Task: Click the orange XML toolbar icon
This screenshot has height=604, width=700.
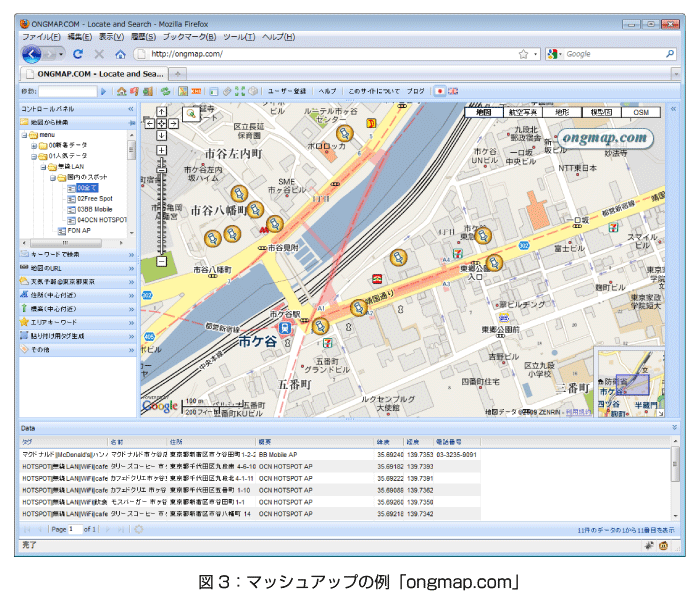Action: click(x=196, y=92)
